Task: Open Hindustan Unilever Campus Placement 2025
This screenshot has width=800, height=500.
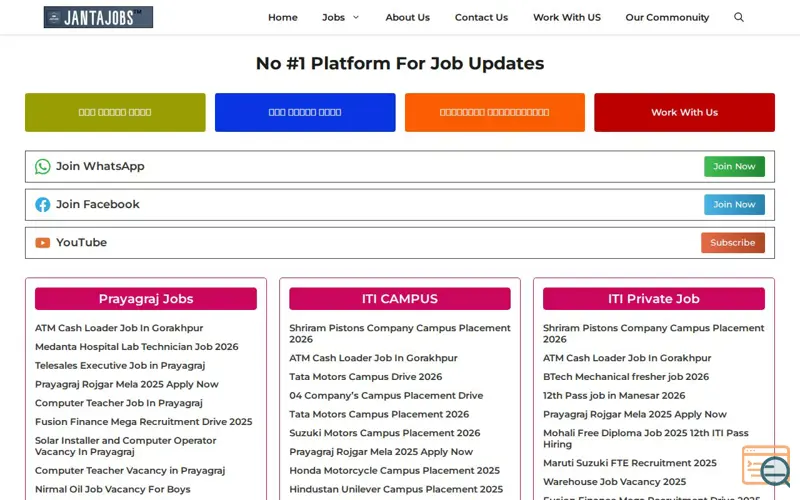Action: coord(396,489)
